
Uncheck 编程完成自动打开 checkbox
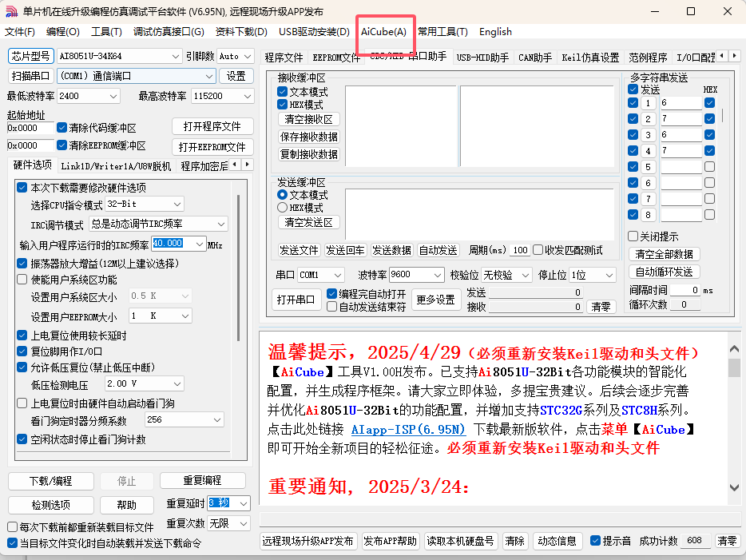[x=332, y=294]
